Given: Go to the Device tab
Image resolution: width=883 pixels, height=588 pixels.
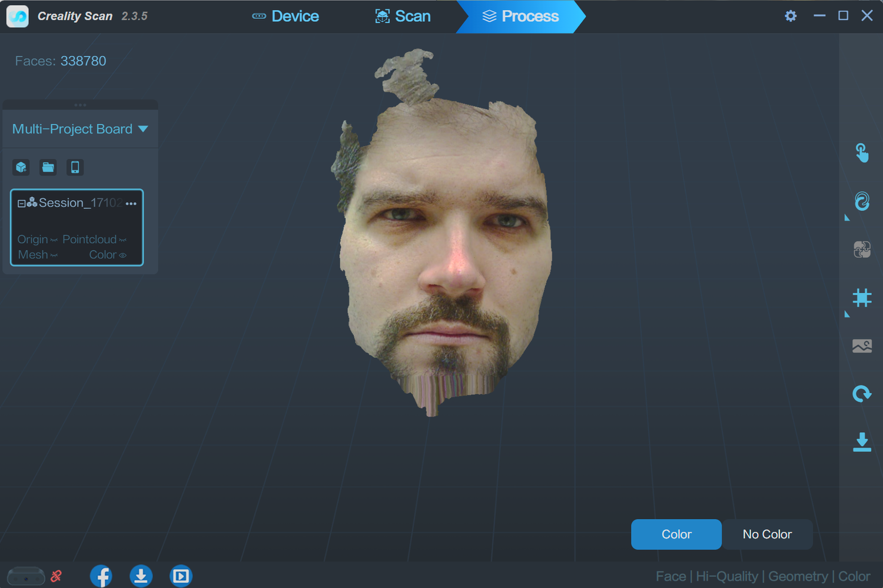Looking at the screenshot, I should pos(286,16).
